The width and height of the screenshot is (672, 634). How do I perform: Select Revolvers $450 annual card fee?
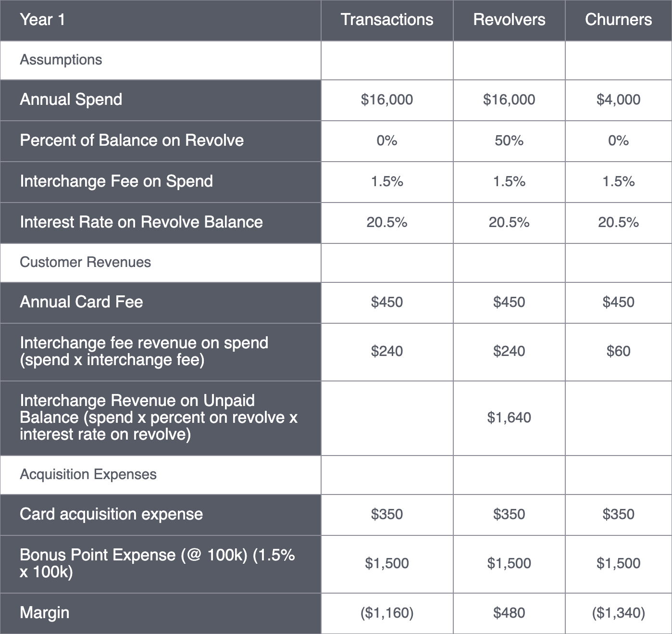coord(509,303)
